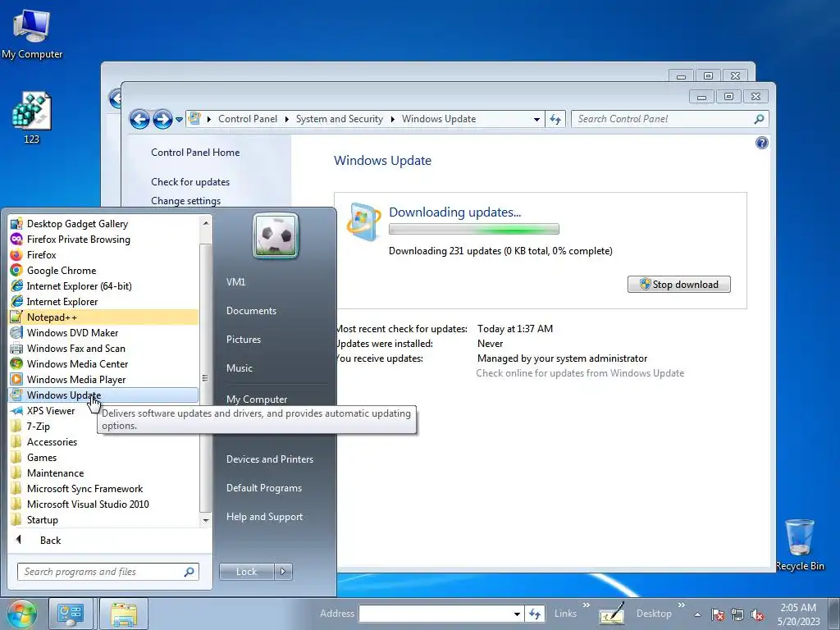The image size is (840, 630).
Task: Open Devices and Printers
Action: point(269,459)
